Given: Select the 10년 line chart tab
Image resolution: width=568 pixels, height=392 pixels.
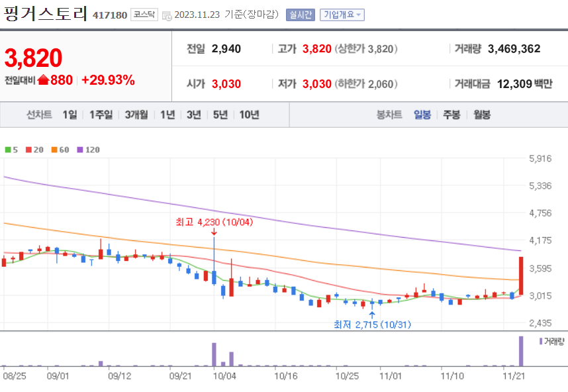Looking at the screenshot, I should click(x=249, y=115).
